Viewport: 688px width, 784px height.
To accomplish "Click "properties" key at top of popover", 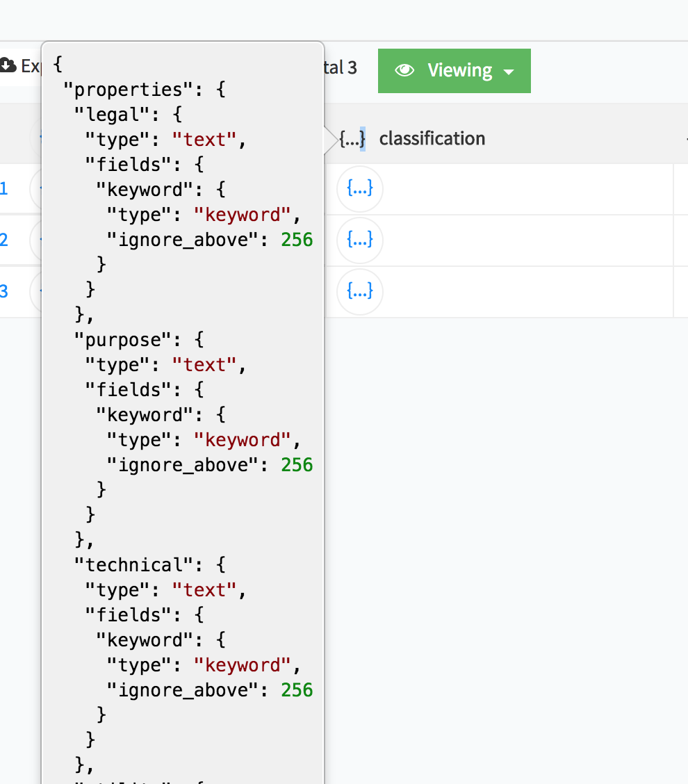I will tap(127, 90).
